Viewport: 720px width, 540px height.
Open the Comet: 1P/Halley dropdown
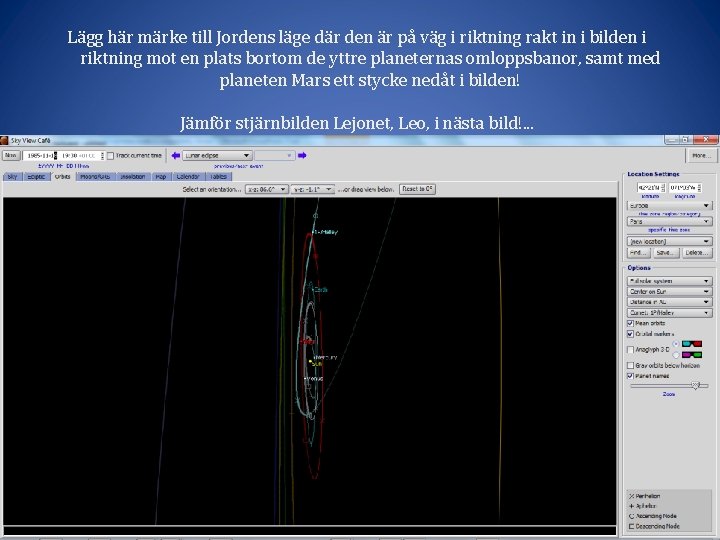pos(669,313)
